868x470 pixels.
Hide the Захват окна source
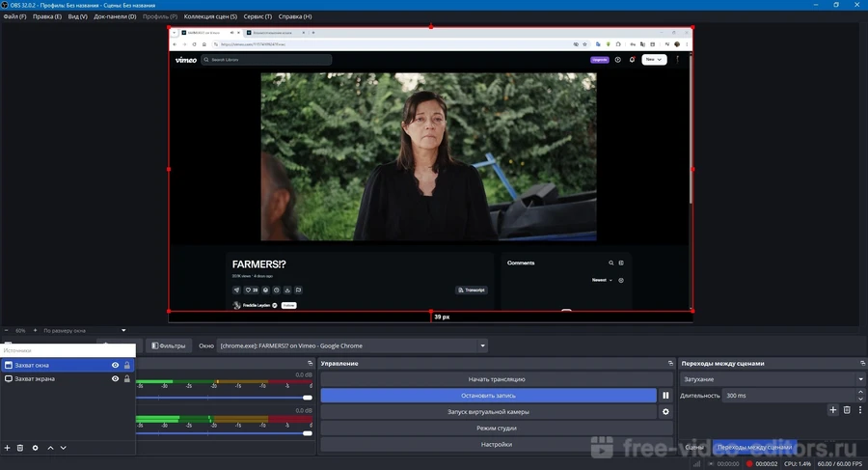pos(115,366)
